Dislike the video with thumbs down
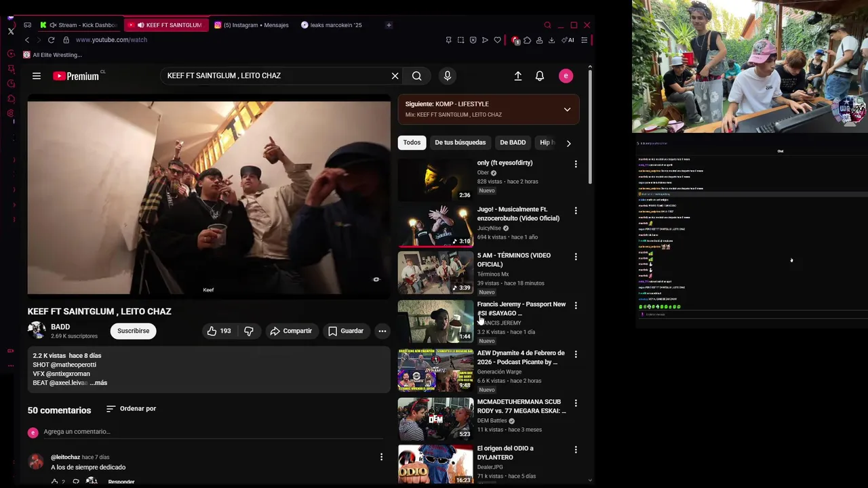Viewport: 868px width, 488px height. point(249,331)
